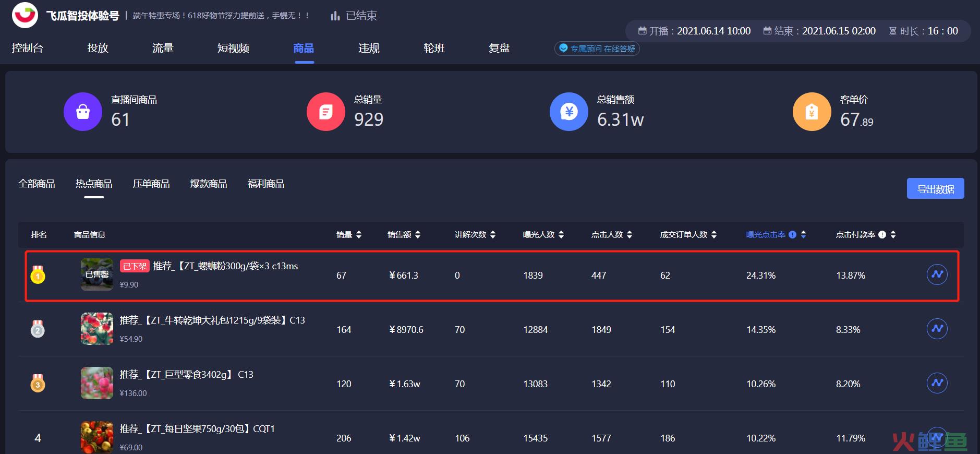Viewport: 980px width, 454px height.
Task: Switch to 压单商品 filter tab
Action: click(x=151, y=184)
